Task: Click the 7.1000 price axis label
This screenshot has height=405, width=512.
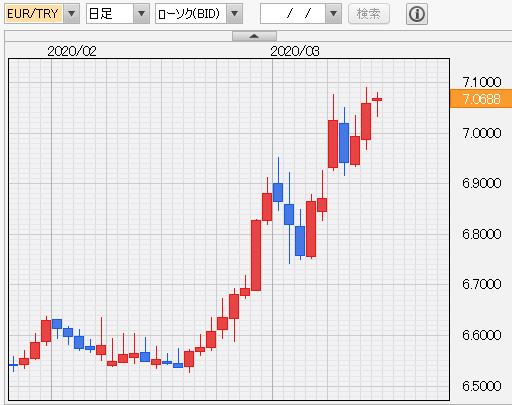Action: [x=482, y=82]
